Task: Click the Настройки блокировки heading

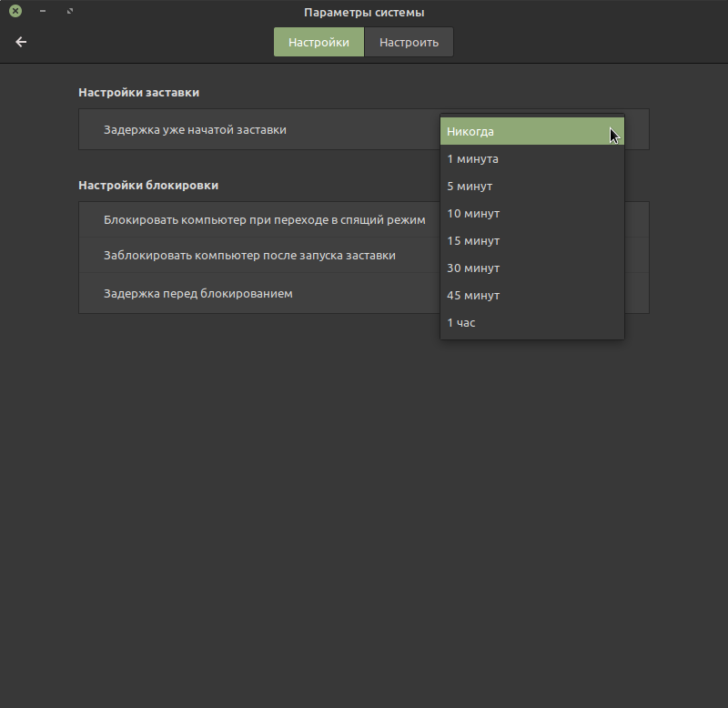Action: [x=148, y=186]
